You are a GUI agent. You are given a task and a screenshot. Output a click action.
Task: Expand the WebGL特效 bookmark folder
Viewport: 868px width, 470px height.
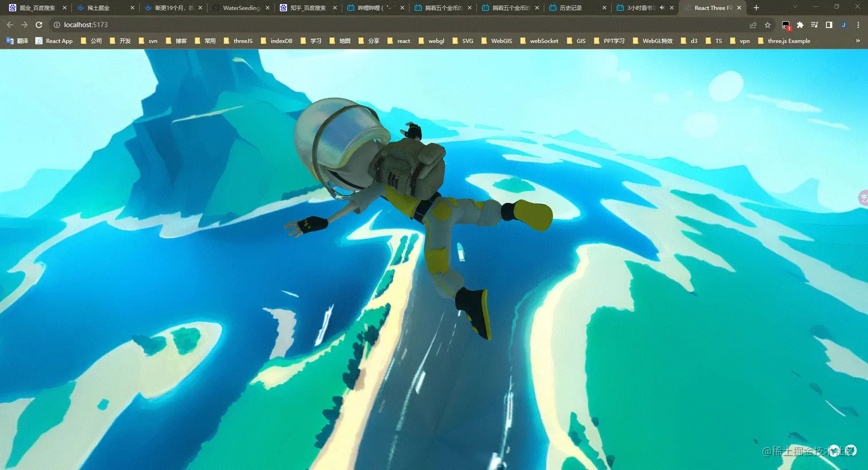coord(652,41)
